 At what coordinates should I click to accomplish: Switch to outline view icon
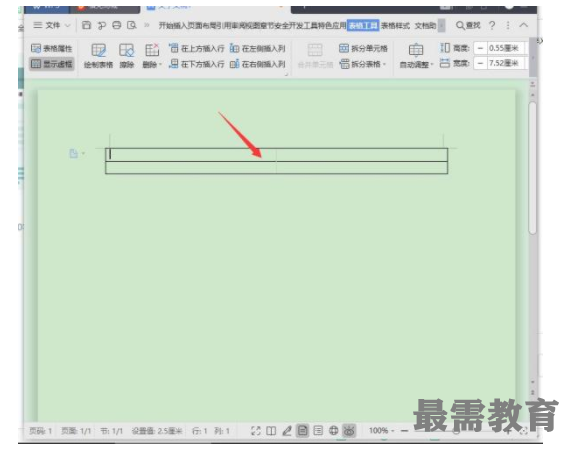(x=318, y=431)
